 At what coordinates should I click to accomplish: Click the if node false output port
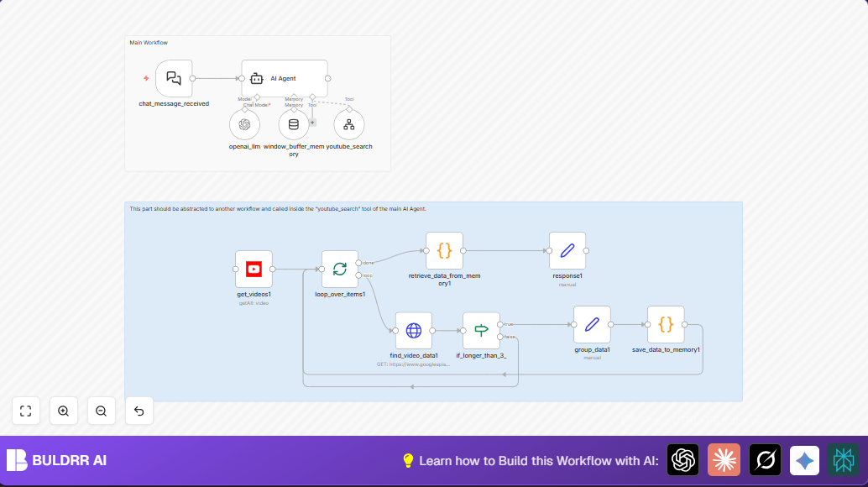coord(499,337)
